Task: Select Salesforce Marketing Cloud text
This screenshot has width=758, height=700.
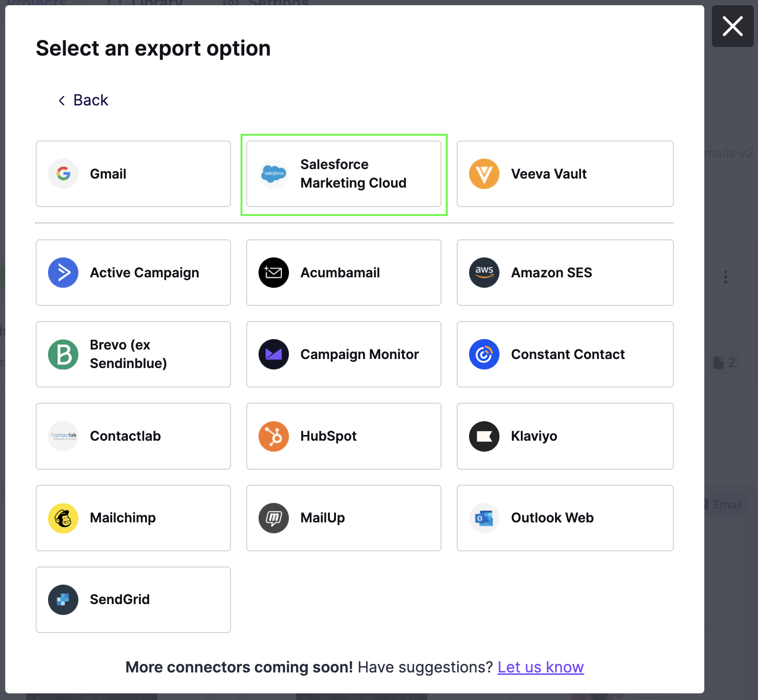Action: (354, 174)
